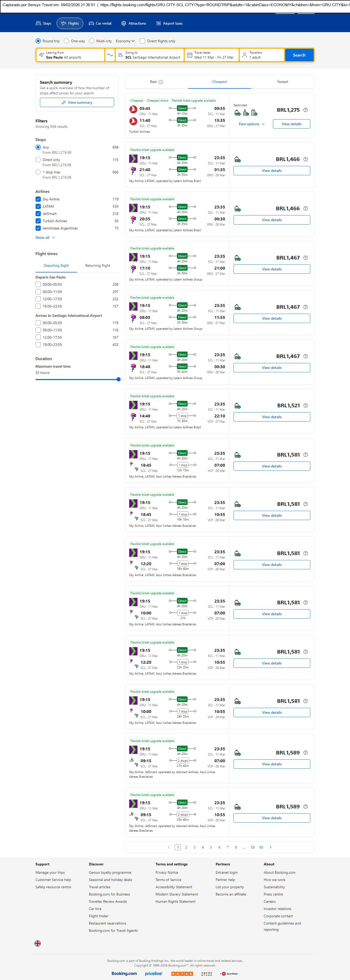Viewport: 350px width, 980px height.
Task: Switch to the Returning flight tab
Action: [98, 265]
